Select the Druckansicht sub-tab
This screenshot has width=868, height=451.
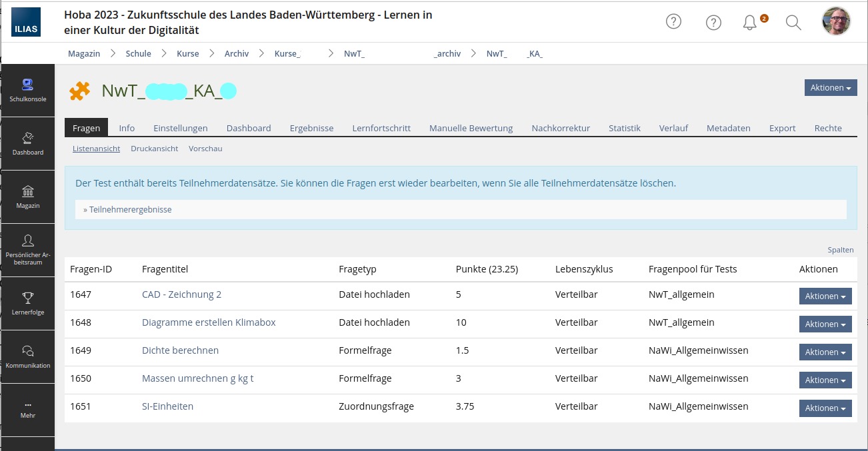pos(154,149)
